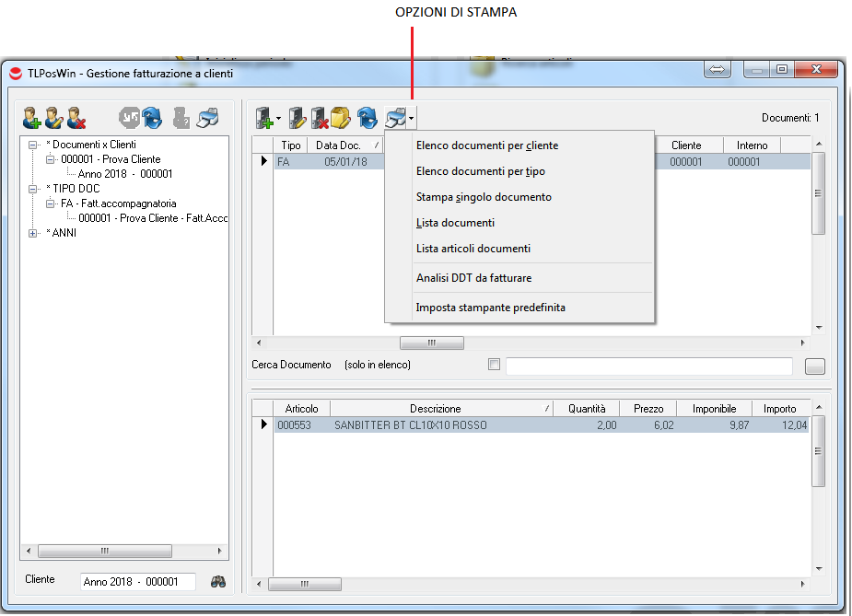Click the add new document icon
The height and width of the screenshot is (616, 852).
click(265, 118)
